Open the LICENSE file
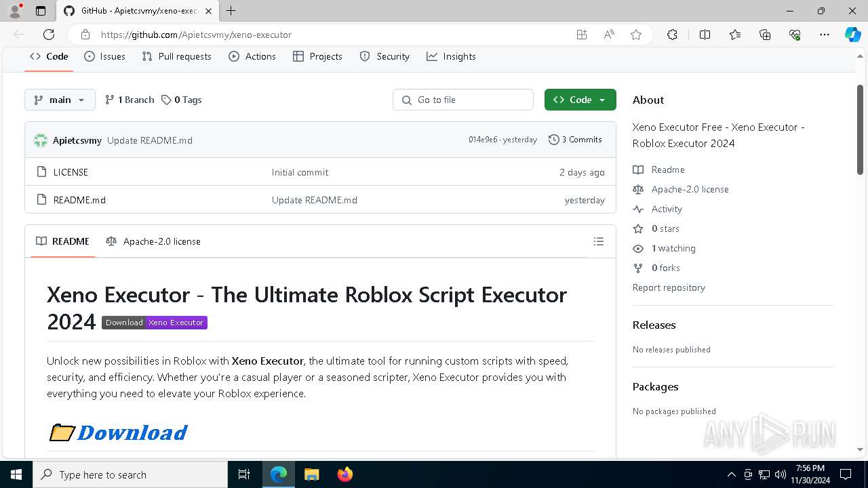868x488 pixels. tap(71, 172)
